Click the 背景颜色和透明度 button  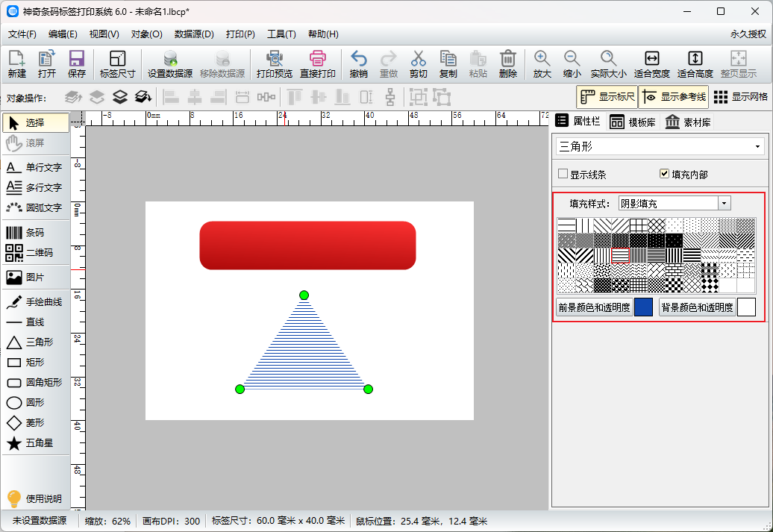point(697,307)
